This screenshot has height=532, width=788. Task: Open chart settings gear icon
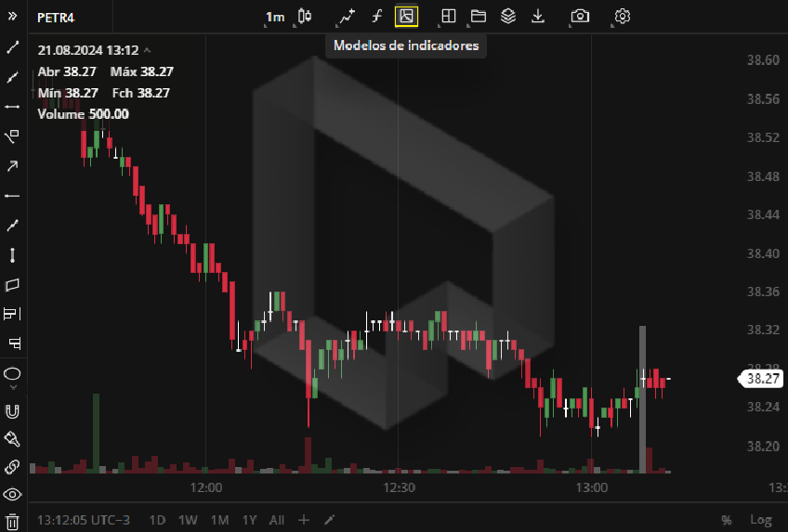pos(623,17)
